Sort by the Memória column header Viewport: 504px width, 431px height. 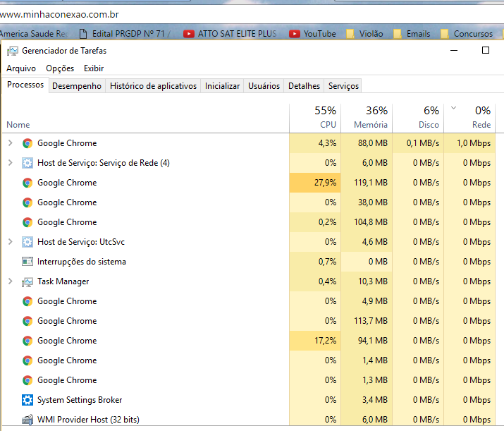pos(367,118)
